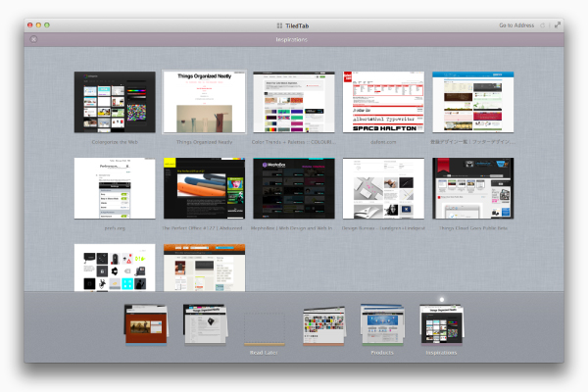Viewport: 588px width, 392px height.
Task: Switch to the Read Later group
Action: coord(265,328)
